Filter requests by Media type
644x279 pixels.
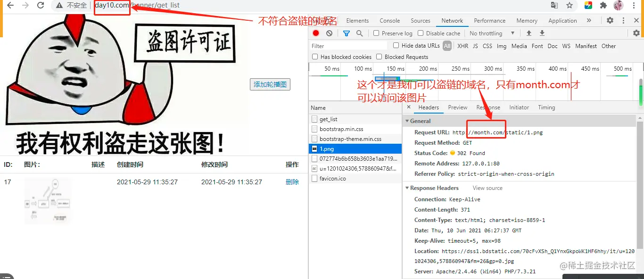(x=519, y=46)
